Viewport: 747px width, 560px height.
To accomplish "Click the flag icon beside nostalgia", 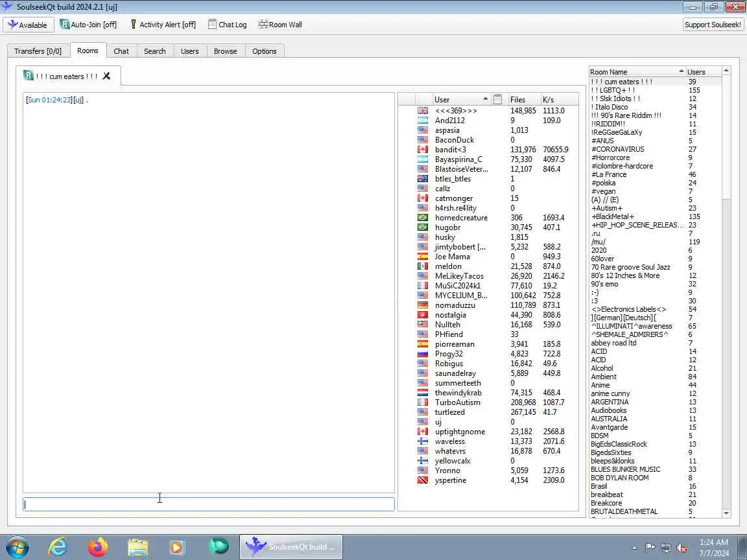I will coord(423,315).
